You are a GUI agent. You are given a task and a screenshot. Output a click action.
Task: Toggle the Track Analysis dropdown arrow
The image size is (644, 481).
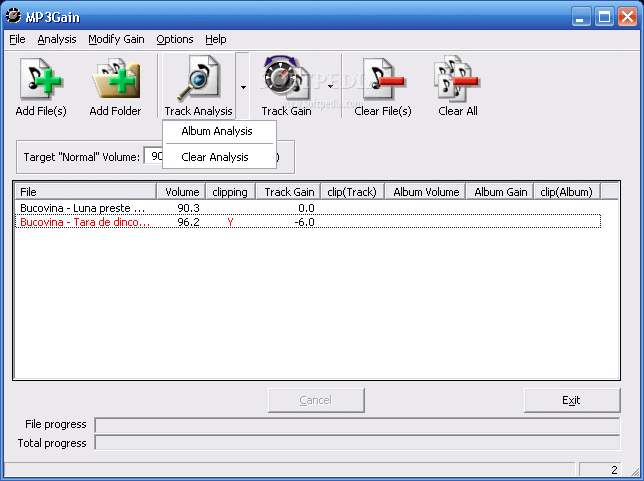tap(243, 87)
